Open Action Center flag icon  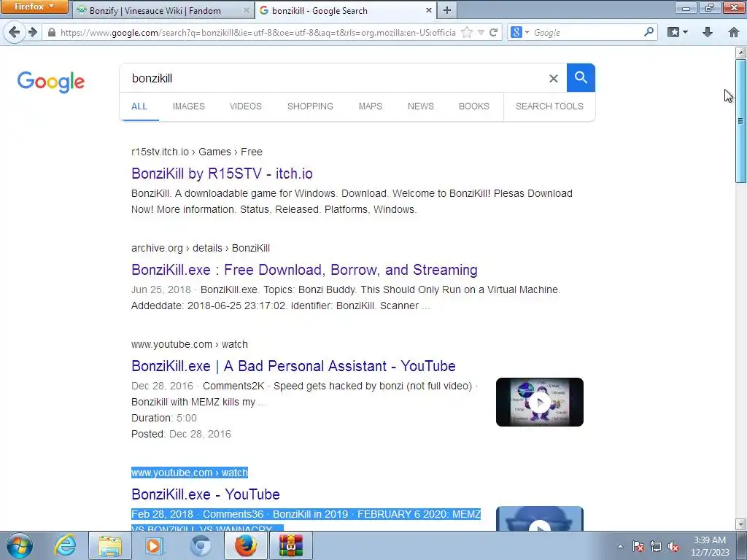pos(638,546)
